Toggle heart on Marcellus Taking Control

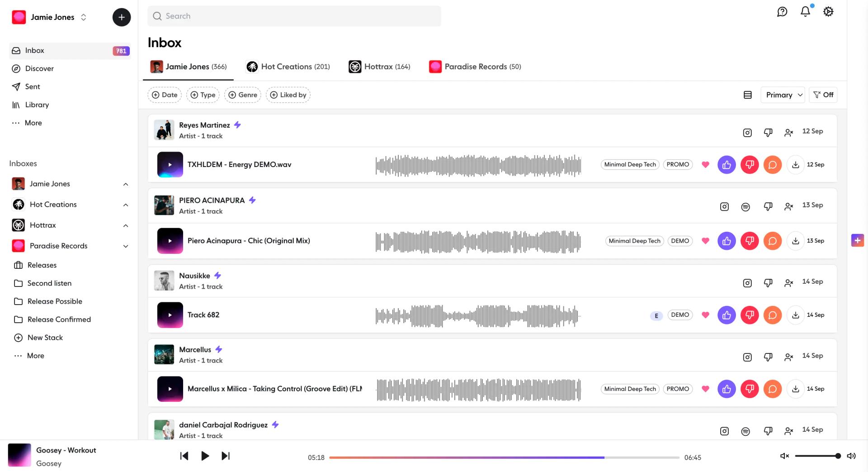[x=705, y=389]
